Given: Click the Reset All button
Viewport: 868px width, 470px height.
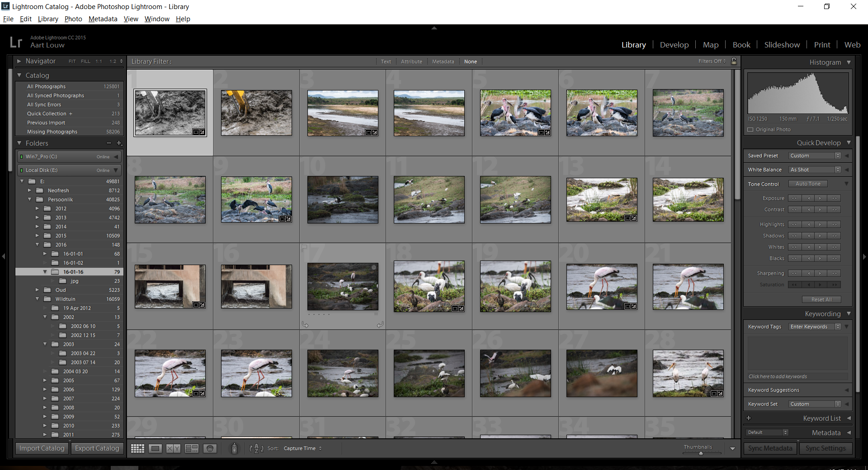Looking at the screenshot, I should (x=821, y=299).
